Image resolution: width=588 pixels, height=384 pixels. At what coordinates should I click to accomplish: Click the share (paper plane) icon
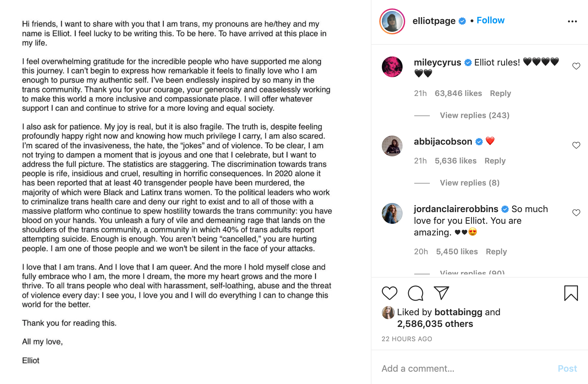click(x=441, y=293)
